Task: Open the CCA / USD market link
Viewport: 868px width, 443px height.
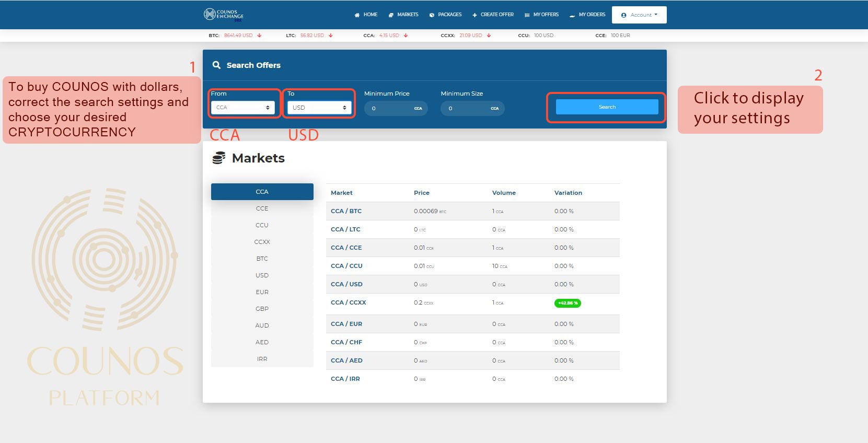Action: coord(346,284)
